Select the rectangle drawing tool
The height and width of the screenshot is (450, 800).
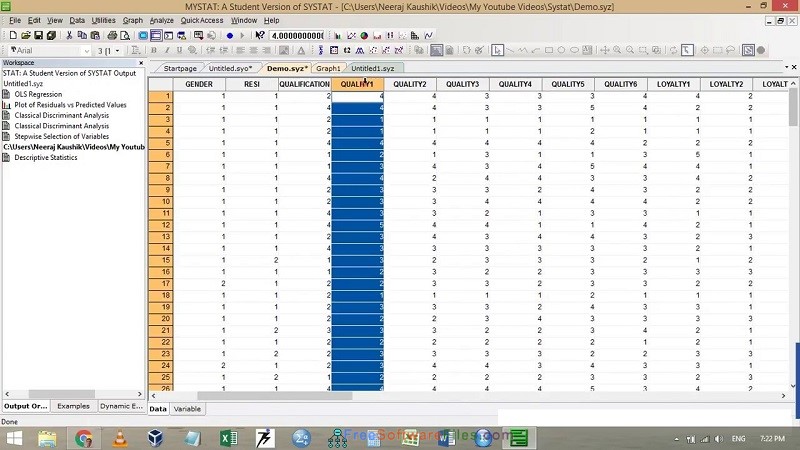click(x=549, y=50)
